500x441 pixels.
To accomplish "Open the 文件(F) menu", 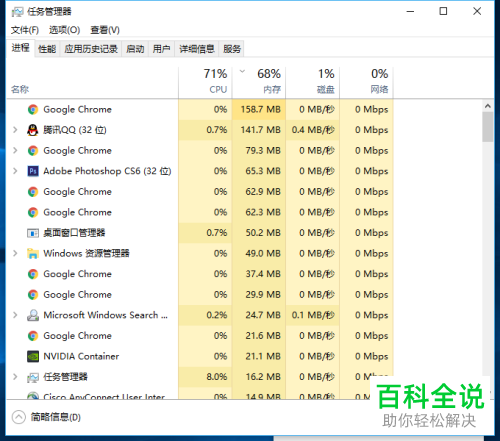I will tap(25, 30).
